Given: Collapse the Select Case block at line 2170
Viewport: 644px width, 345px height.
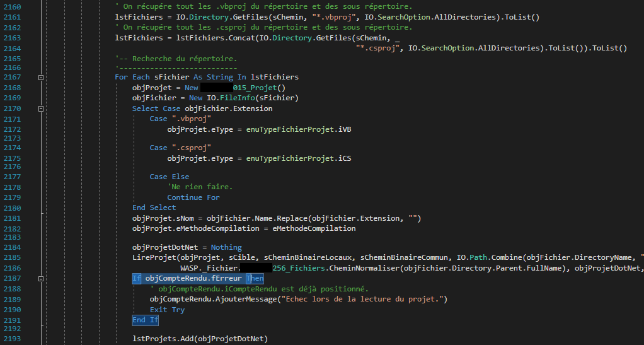Looking at the screenshot, I should [x=41, y=108].
